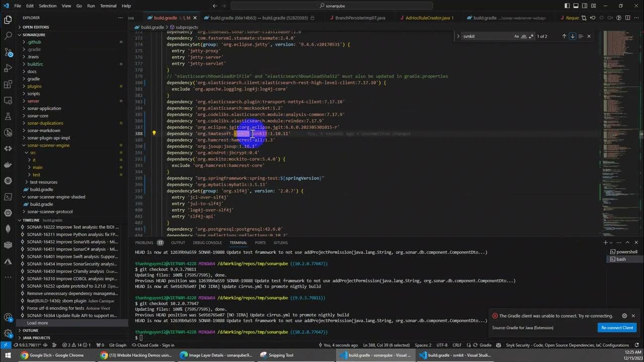Open the launch profile dropdown next to new terminal
This screenshot has width=644, height=362.
(x=612, y=242)
